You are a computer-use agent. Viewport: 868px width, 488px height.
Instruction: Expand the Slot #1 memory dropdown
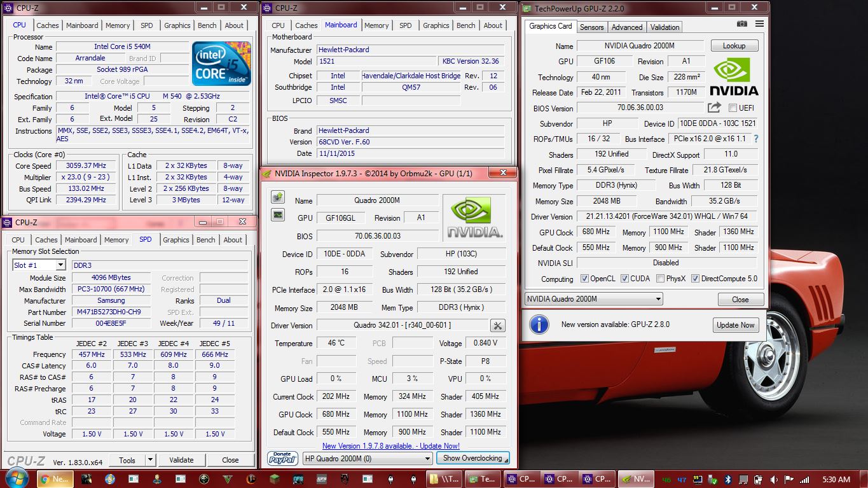click(60, 265)
